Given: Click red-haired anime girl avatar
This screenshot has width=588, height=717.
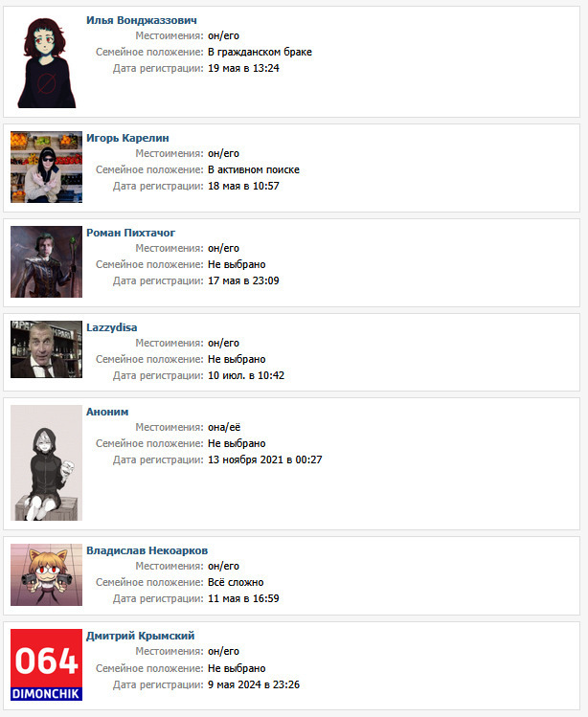Looking at the screenshot, I should (x=46, y=61).
